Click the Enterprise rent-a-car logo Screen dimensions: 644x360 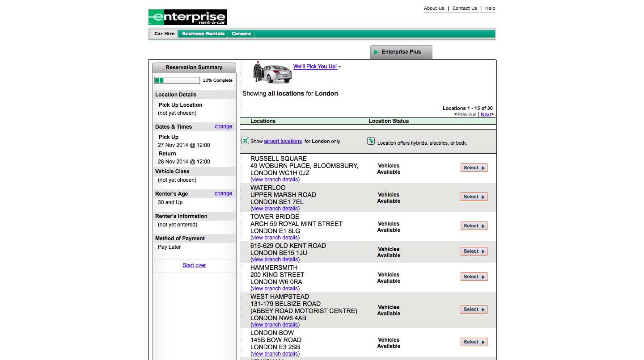click(187, 17)
